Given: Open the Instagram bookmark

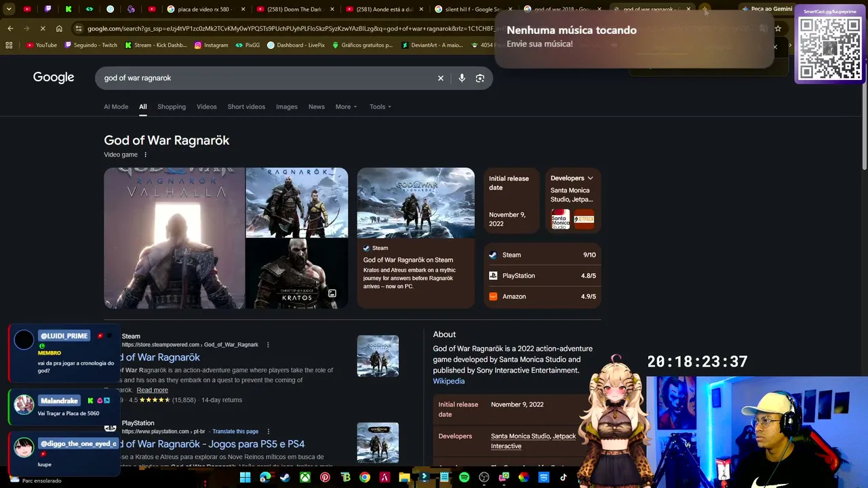Looking at the screenshot, I should click(211, 45).
